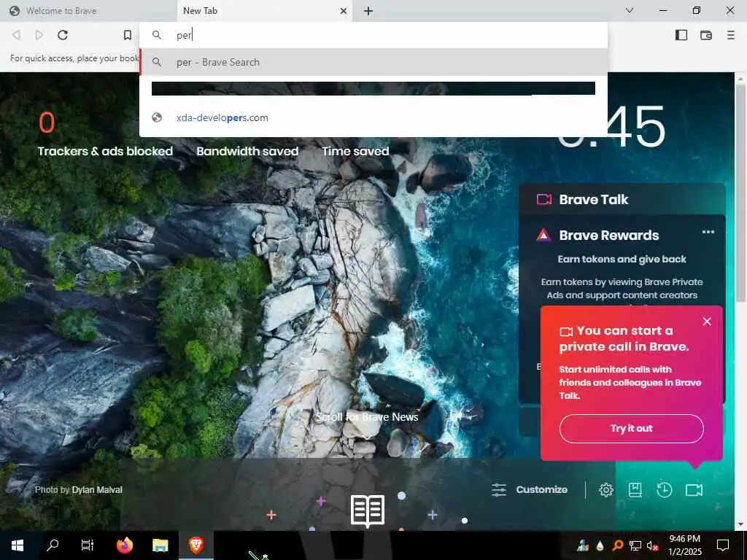This screenshot has height=560, width=747.
Task: Start Brave Talk from bottom camera icon
Action: point(694,489)
